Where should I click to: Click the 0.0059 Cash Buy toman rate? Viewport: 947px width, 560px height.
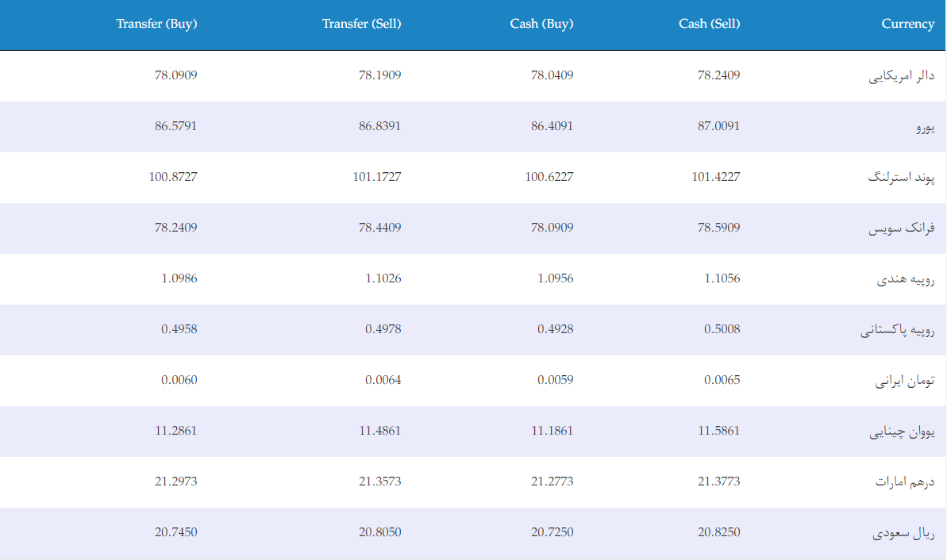click(x=555, y=380)
